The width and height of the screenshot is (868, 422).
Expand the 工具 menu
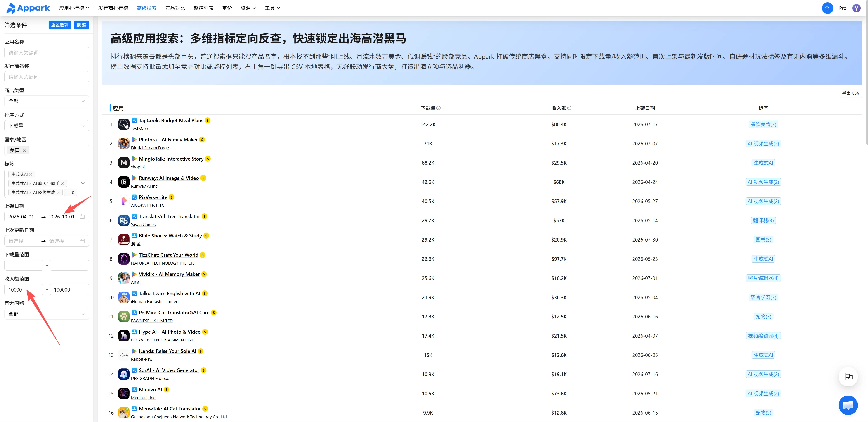click(273, 8)
